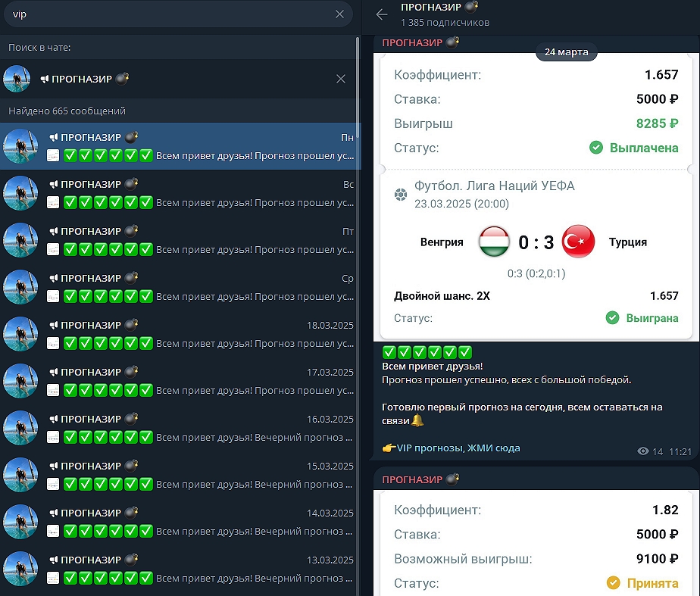This screenshot has height=596, width=700.
Task: Open the search result marked Пт
Action: click(x=179, y=240)
